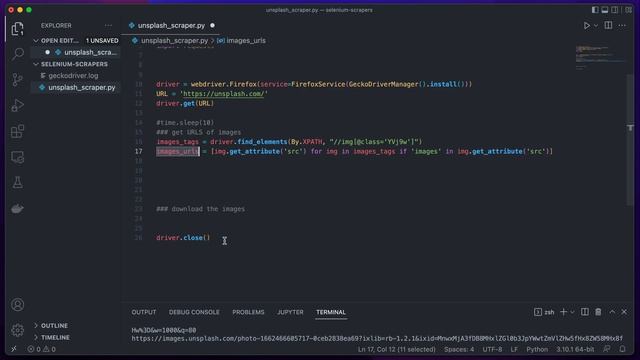Place cursor on driver.close() line
640x360 pixels.
(183, 238)
